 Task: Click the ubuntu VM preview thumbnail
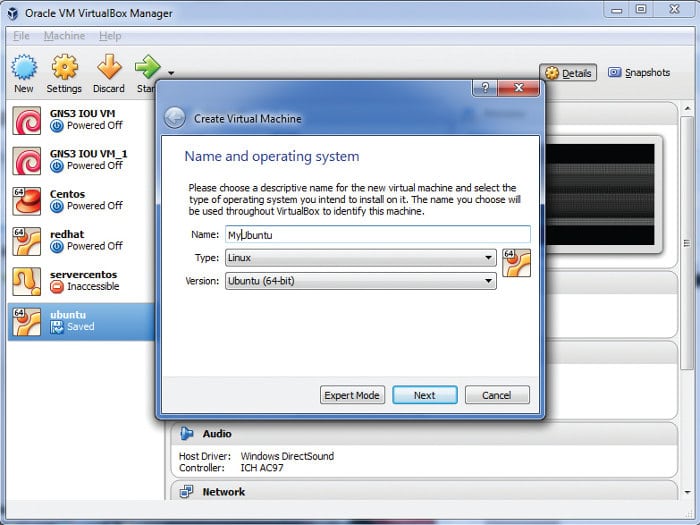tap(600, 194)
